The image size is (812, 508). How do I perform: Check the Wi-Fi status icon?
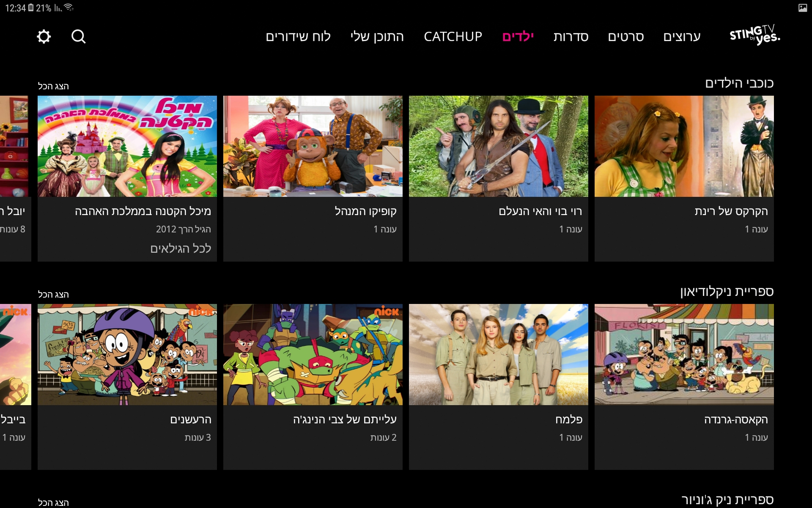(x=69, y=8)
